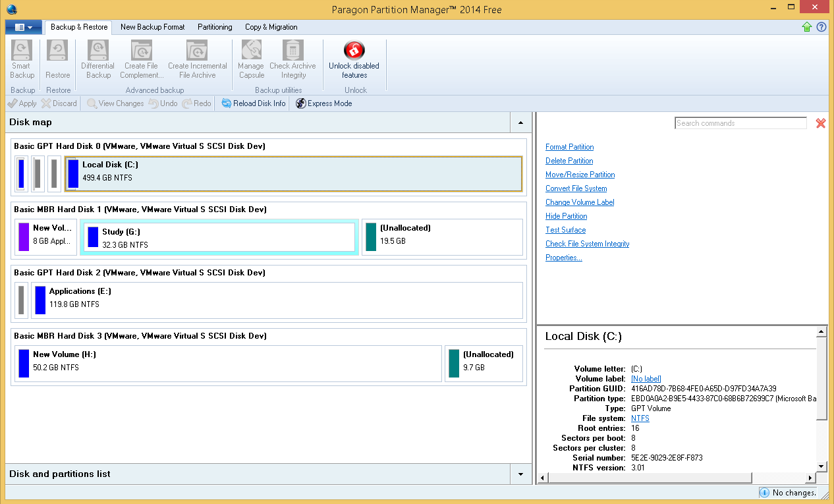
Task: Start a Differential Backup
Action: 97,59
